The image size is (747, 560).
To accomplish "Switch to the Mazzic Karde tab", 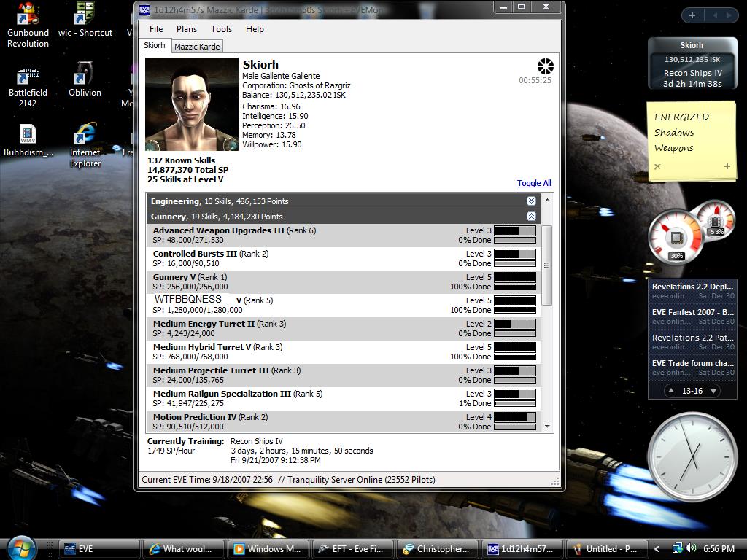I will [x=197, y=47].
